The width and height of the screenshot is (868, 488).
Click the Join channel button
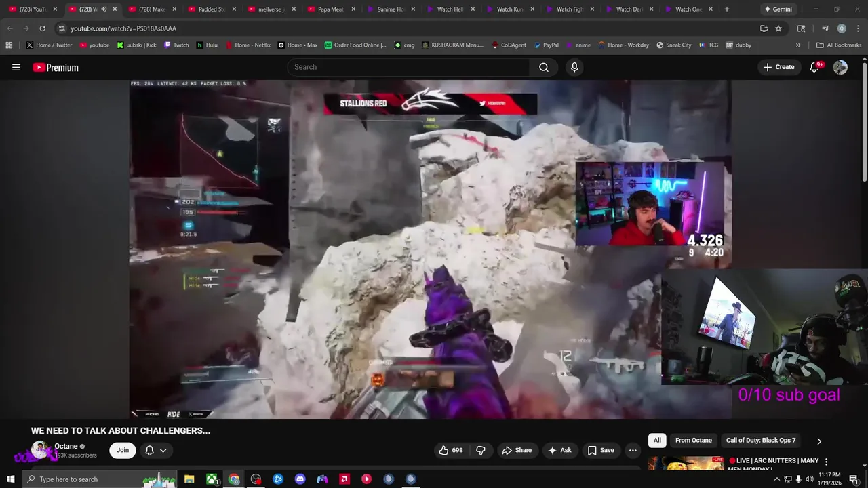122,450
